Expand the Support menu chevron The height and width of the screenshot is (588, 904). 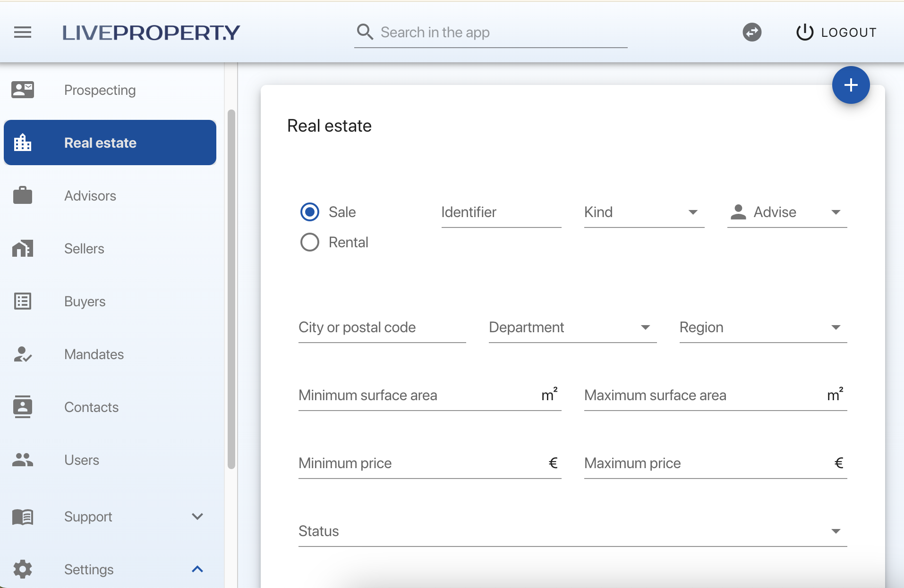coord(197,516)
